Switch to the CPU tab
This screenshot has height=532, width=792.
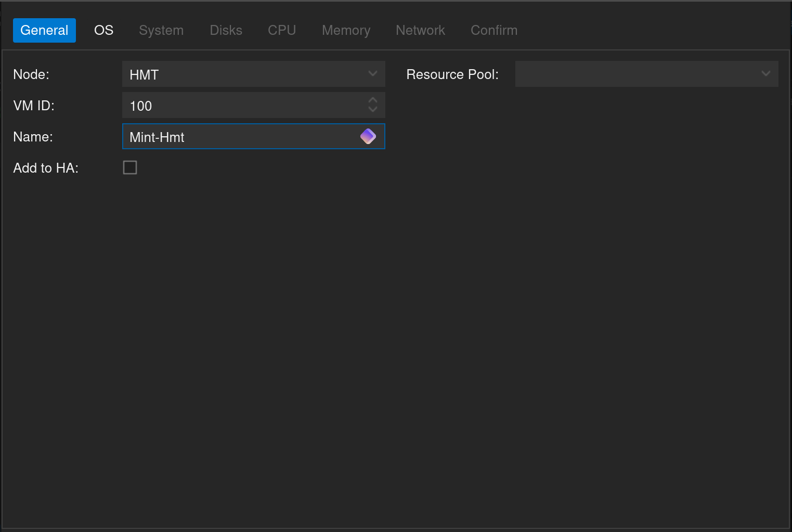(x=282, y=30)
